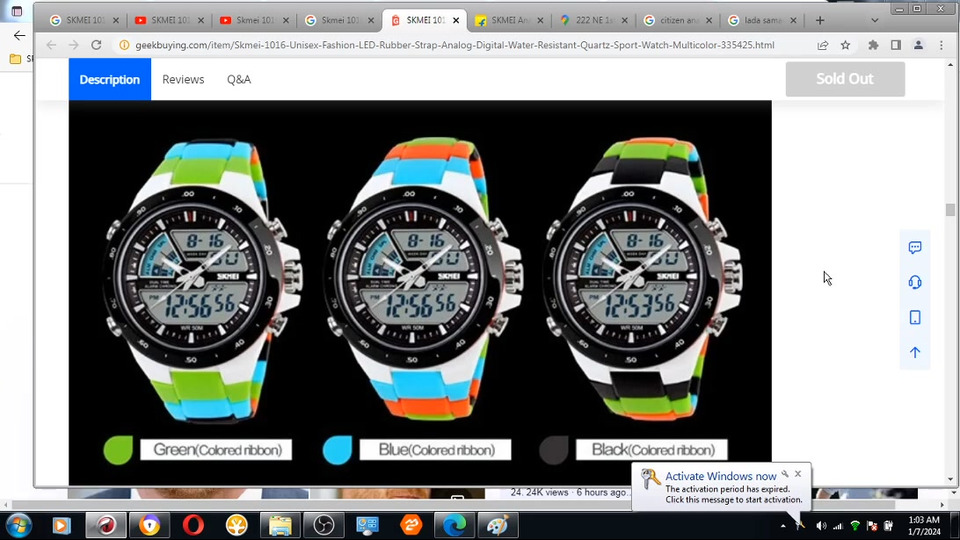Click the Black(Colored ribbon) label
The width and height of the screenshot is (960, 540).
[x=652, y=450]
